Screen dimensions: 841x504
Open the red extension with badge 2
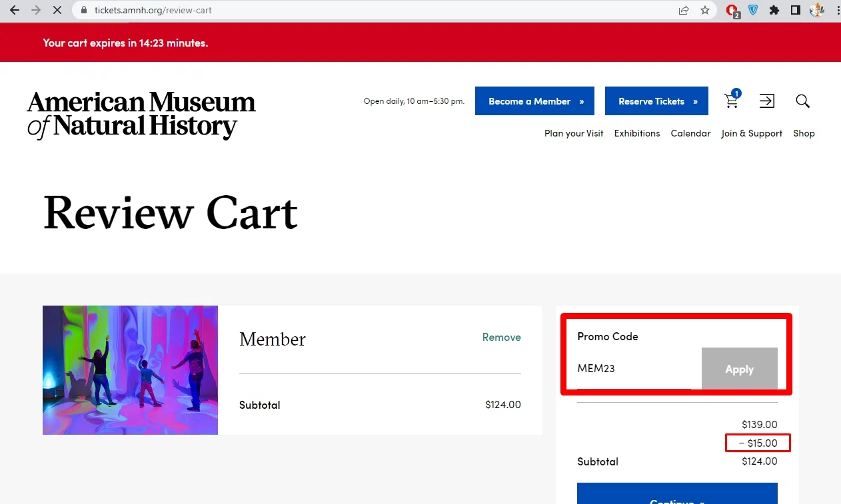(x=732, y=11)
